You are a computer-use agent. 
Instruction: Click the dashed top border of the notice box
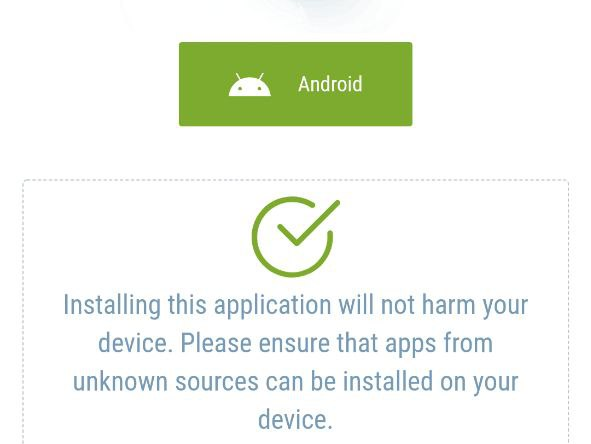(x=296, y=180)
